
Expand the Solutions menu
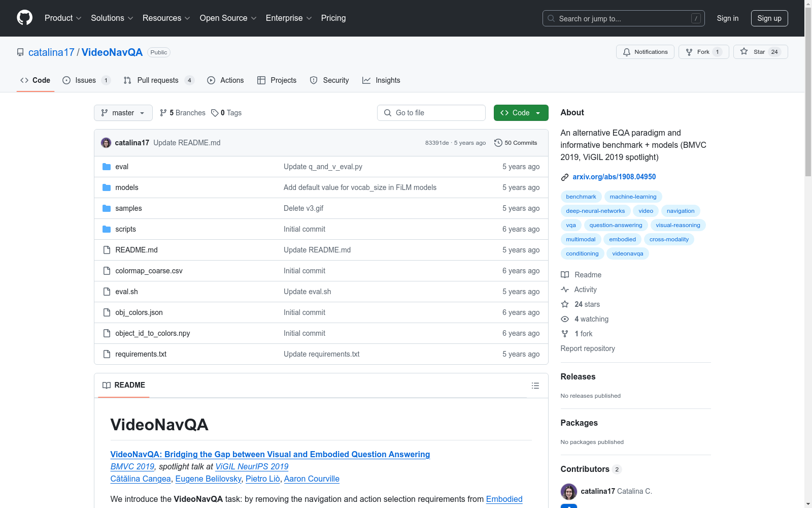(x=112, y=18)
